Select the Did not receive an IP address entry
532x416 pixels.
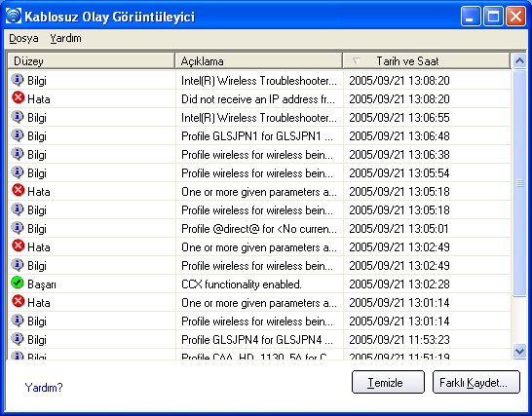(x=259, y=99)
